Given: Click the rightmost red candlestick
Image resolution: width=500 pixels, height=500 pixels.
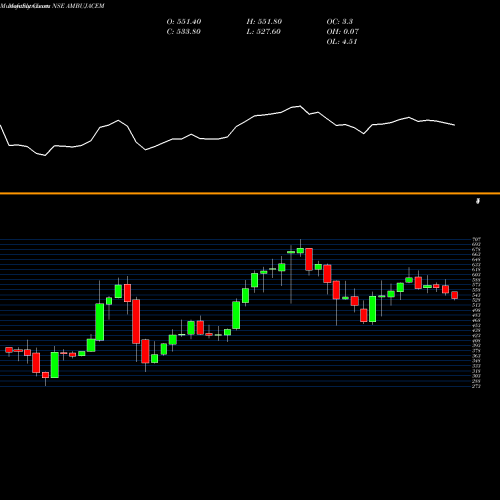Looking at the screenshot, I should [455, 295].
